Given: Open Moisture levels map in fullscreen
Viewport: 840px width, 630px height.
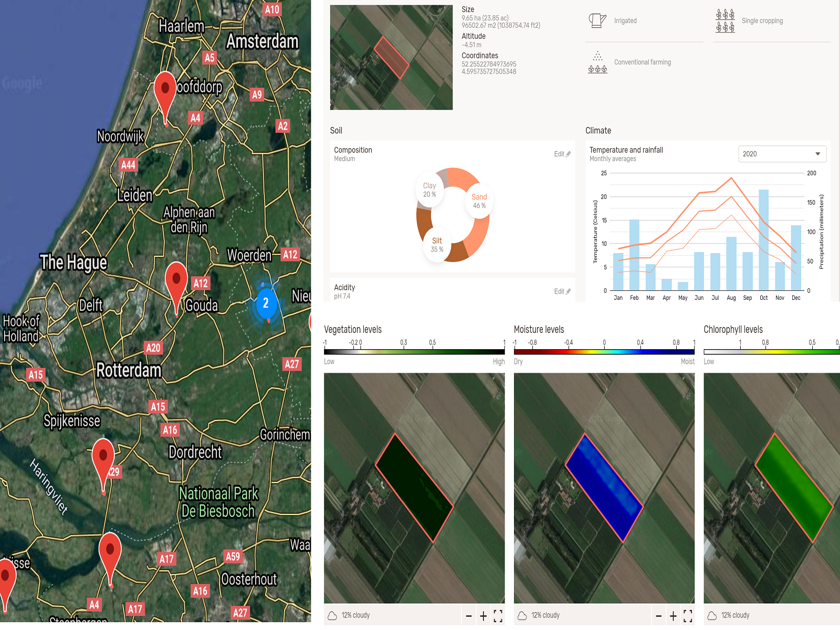Looking at the screenshot, I should [688, 616].
